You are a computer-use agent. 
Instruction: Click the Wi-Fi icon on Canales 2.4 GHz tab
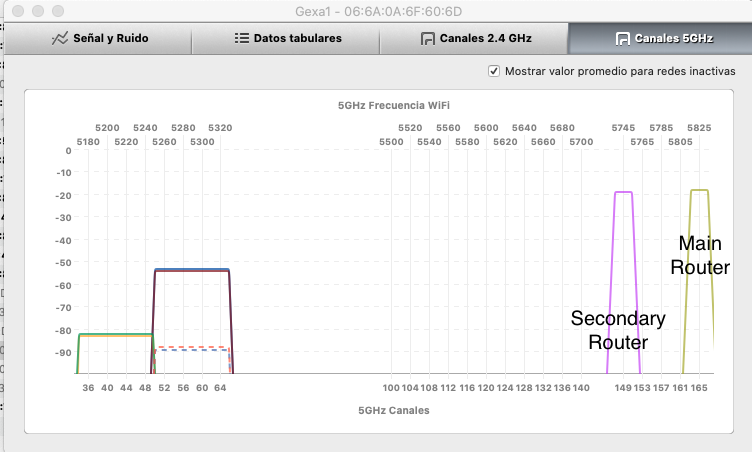[x=428, y=39]
